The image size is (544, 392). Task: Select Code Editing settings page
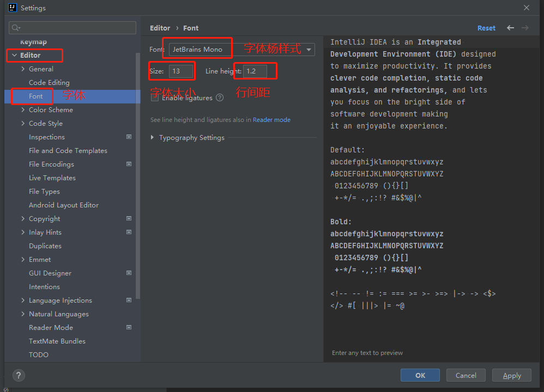(x=49, y=83)
